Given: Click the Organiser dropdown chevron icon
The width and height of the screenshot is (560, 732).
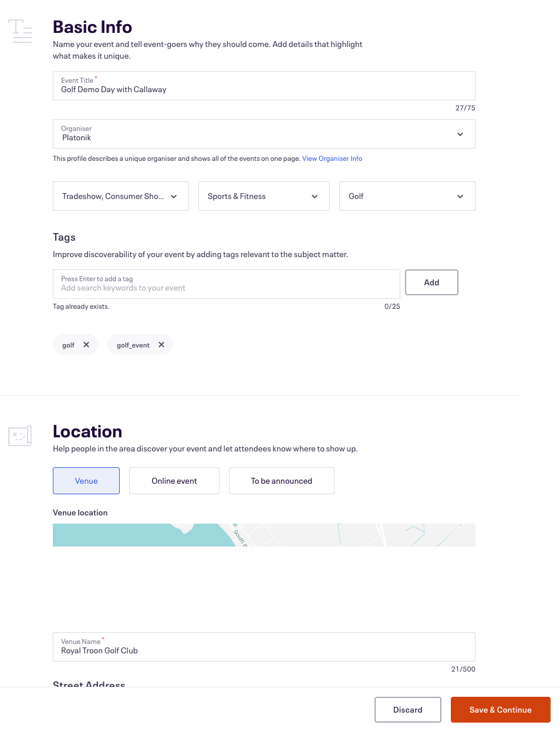Looking at the screenshot, I should [x=460, y=134].
